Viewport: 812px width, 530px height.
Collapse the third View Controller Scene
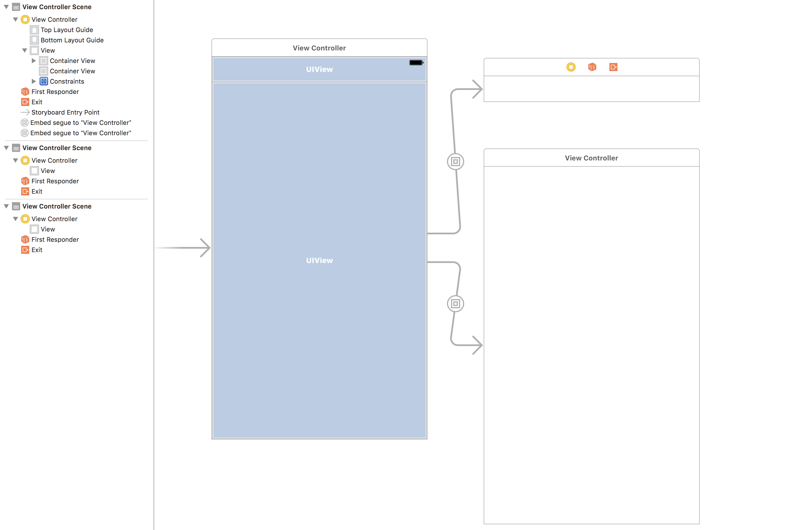point(7,206)
